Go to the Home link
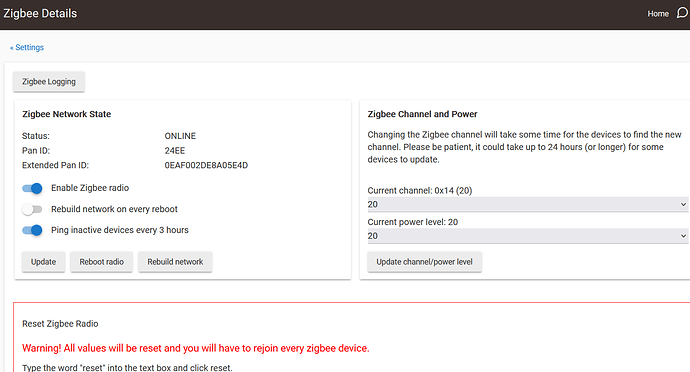 click(658, 14)
